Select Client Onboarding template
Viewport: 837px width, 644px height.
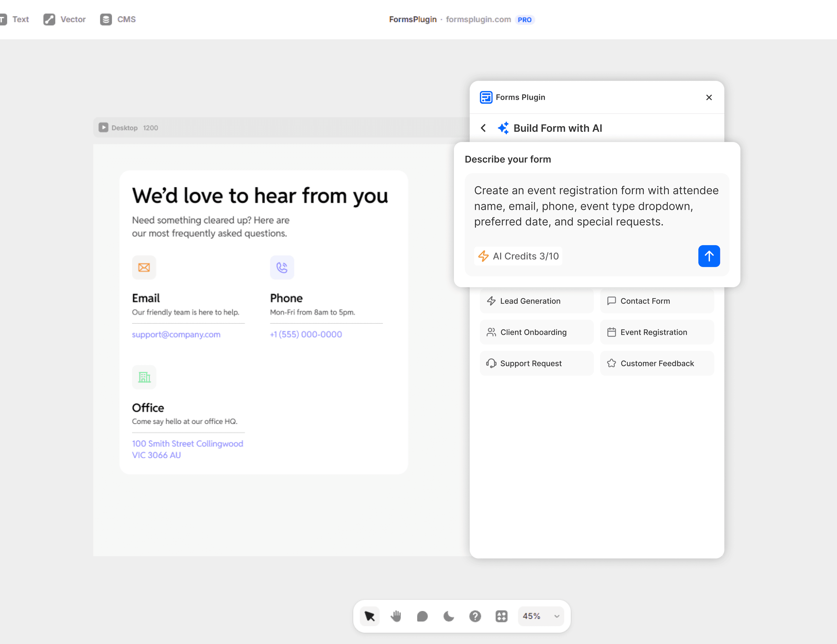[536, 332]
